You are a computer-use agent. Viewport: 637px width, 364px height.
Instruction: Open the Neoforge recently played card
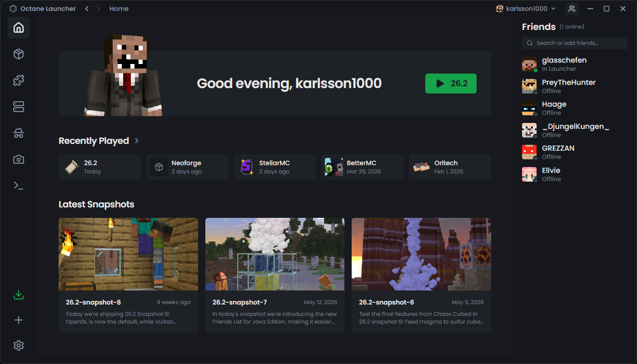(x=187, y=167)
